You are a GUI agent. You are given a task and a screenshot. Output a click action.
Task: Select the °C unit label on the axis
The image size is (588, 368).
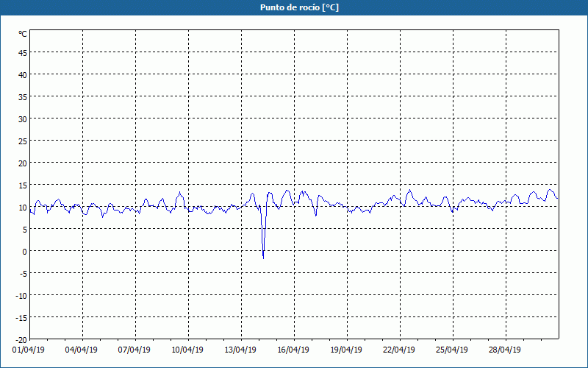pos(23,34)
